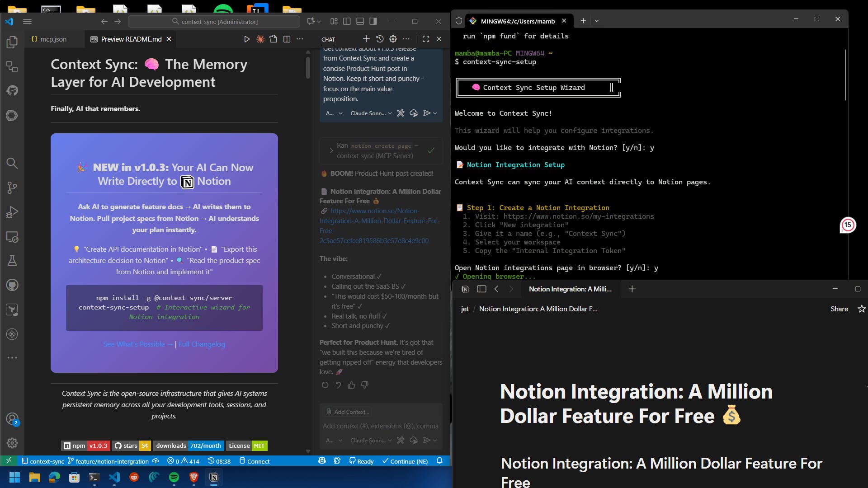Toggle Notion sidebar panel icon
868x488 pixels.
[x=481, y=289]
